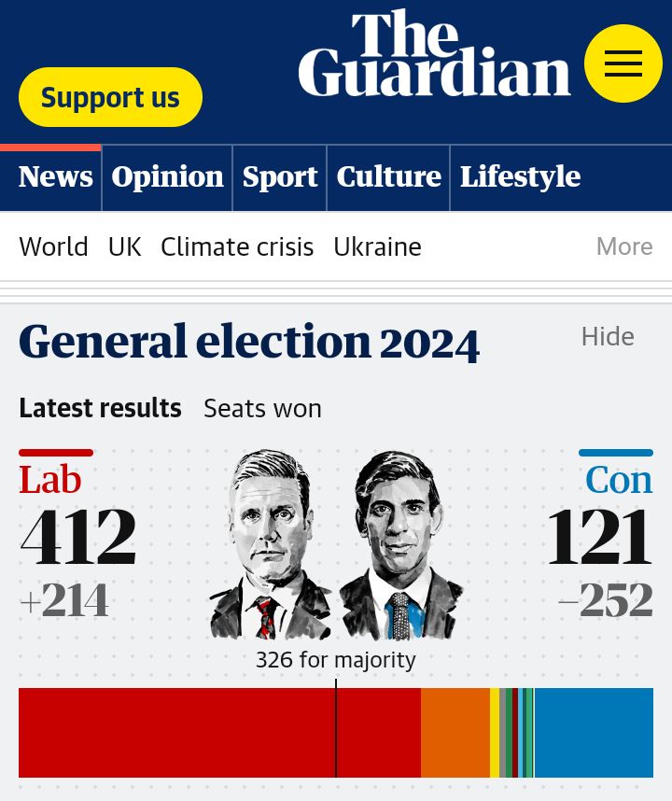672x801 pixels.
Task: Switch to the Sport section
Action: [x=280, y=176]
